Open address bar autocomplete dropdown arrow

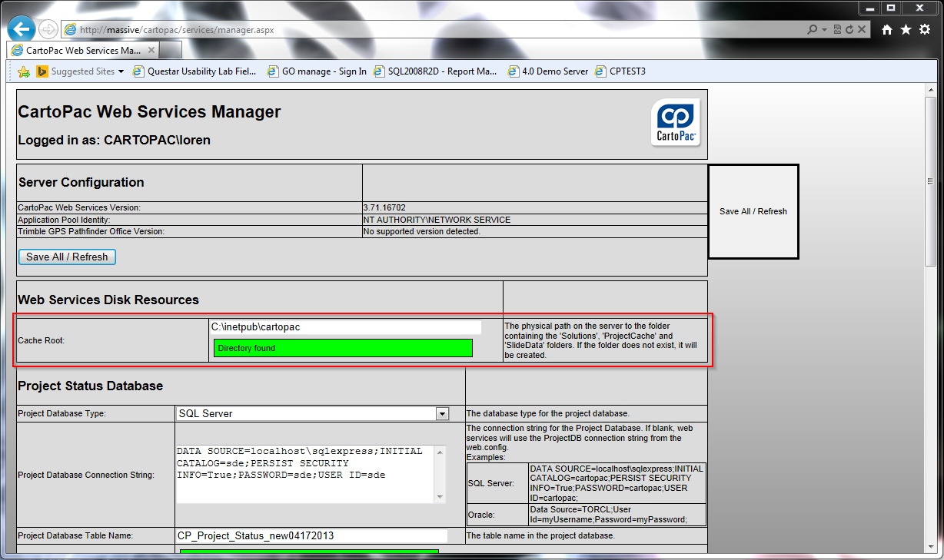pyautogui.click(x=824, y=30)
